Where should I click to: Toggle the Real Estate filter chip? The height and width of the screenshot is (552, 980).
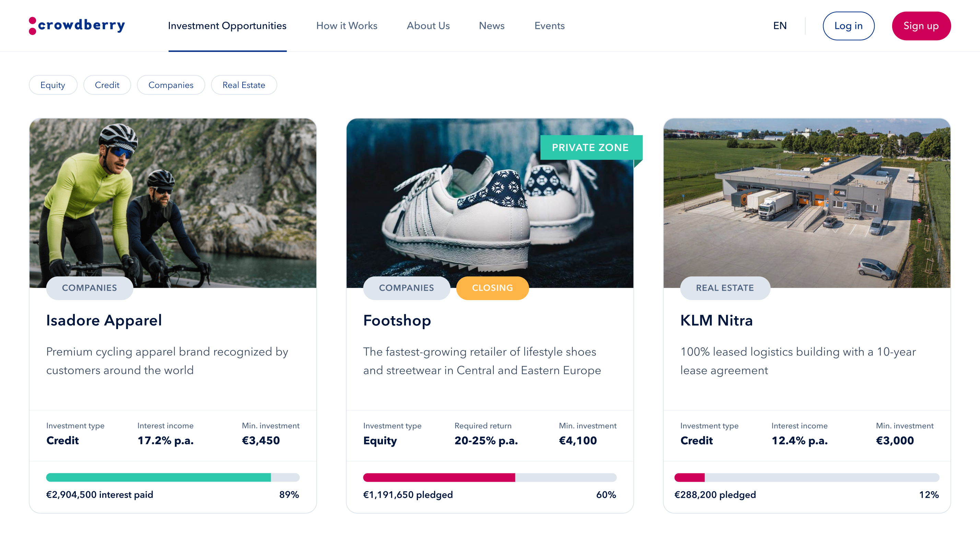tap(244, 85)
